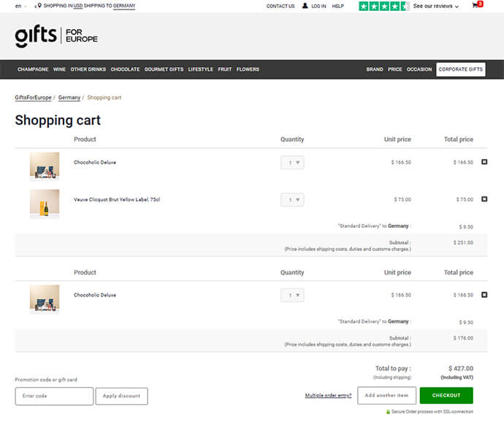Remove Veuve Clicquot from the cart
The width and height of the screenshot is (504, 422).
click(484, 199)
